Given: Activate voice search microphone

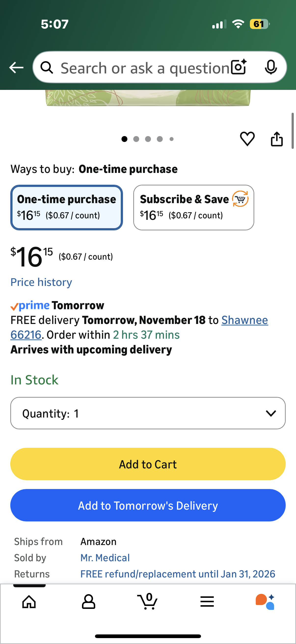Looking at the screenshot, I should point(271,67).
